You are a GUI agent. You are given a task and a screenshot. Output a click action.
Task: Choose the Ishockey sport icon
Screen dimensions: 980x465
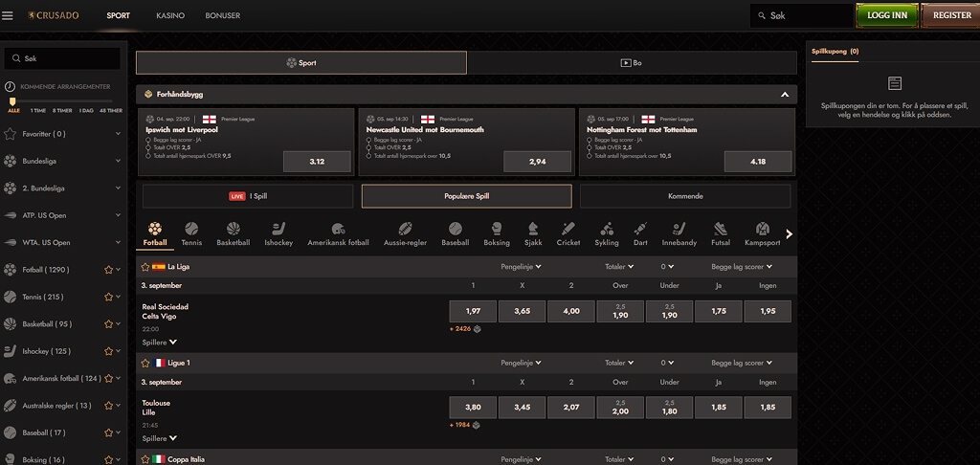[278, 229]
